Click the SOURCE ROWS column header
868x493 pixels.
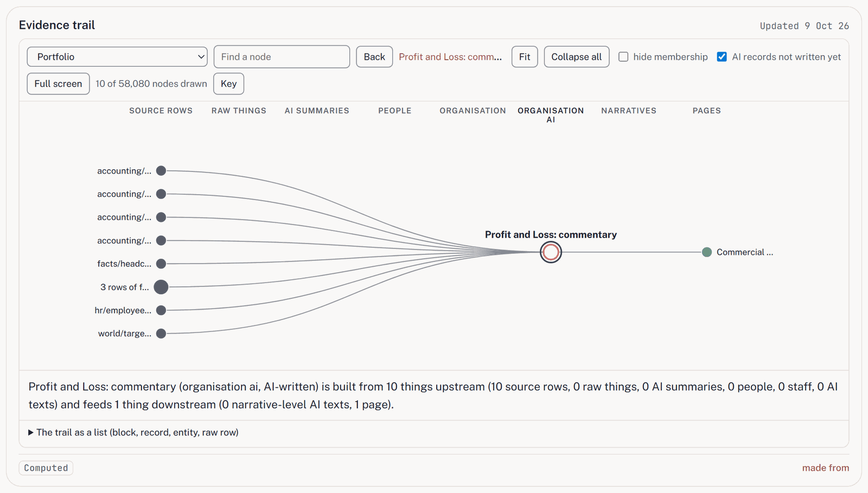[x=161, y=111]
